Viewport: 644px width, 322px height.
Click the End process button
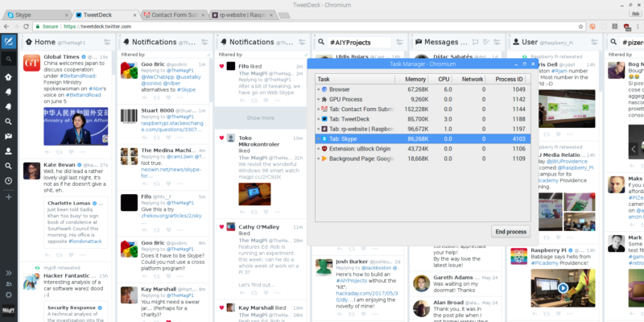coord(510,232)
